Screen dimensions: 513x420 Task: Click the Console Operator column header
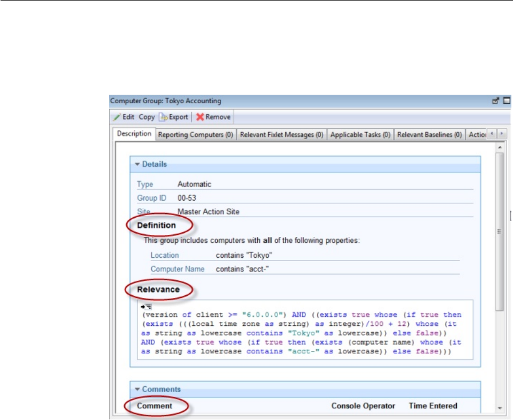363,406
